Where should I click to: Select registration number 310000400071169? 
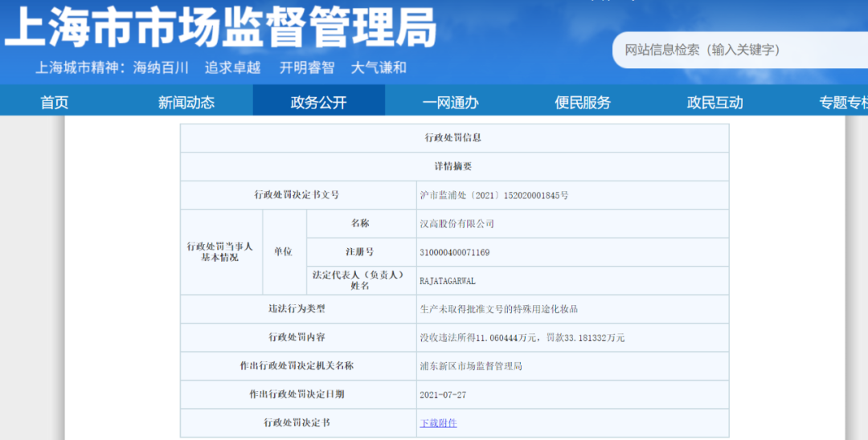point(454,253)
